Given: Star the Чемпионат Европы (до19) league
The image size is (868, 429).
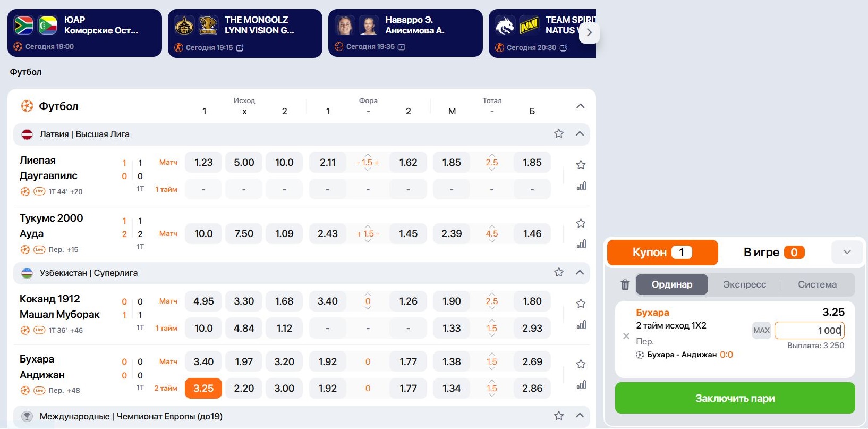Looking at the screenshot, I should click(559, 416).
